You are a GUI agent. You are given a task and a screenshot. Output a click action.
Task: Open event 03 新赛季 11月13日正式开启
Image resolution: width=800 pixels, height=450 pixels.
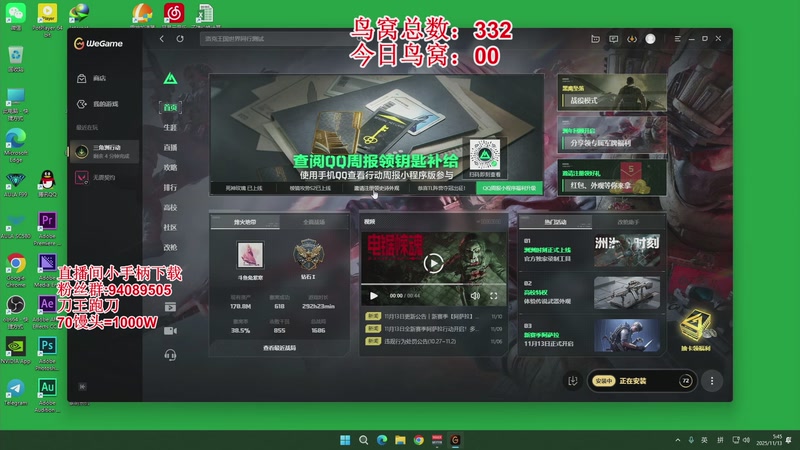tap(592, 335)
